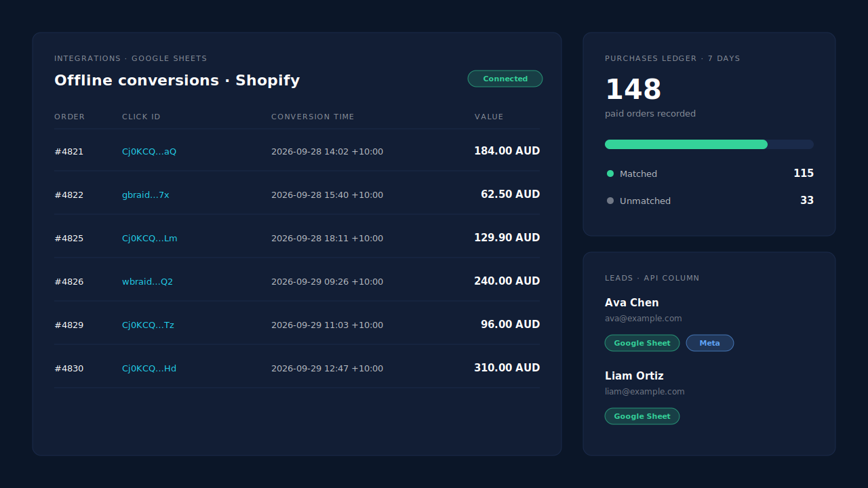Image resolution: width=868 pixels, height=488 pixels.
Task: Click the Connected status badge
Action: [x=505, y=79]
